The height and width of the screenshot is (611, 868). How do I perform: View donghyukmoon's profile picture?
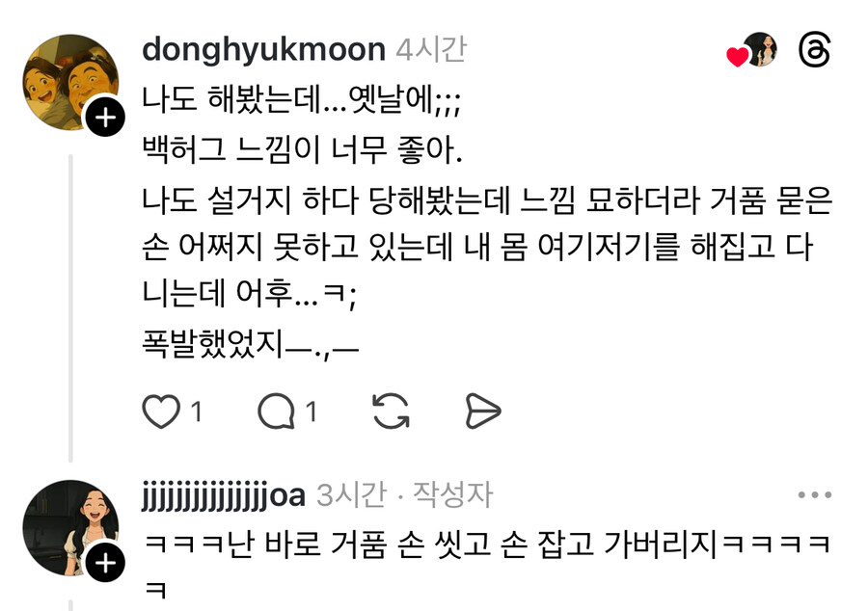[x=70, y=82]
